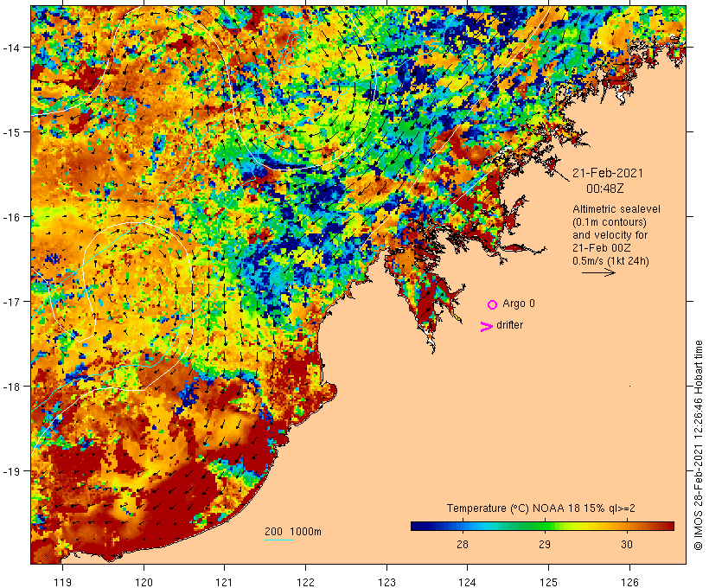Screen dimensions: 709x588
Task: Click the '28' colorbar tick label
Action: point(462,544)
